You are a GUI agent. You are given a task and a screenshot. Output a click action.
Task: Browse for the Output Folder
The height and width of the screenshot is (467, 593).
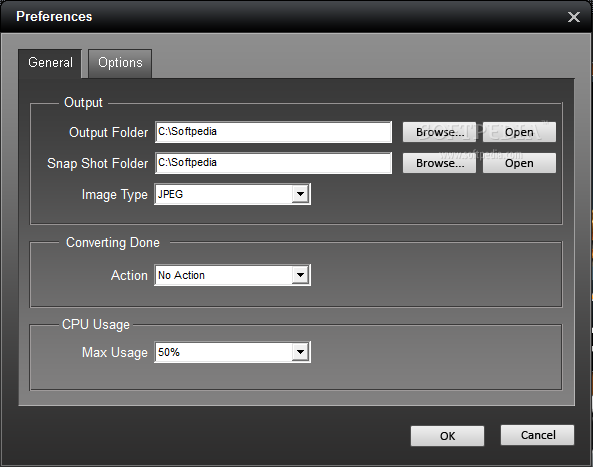[439, 132]
